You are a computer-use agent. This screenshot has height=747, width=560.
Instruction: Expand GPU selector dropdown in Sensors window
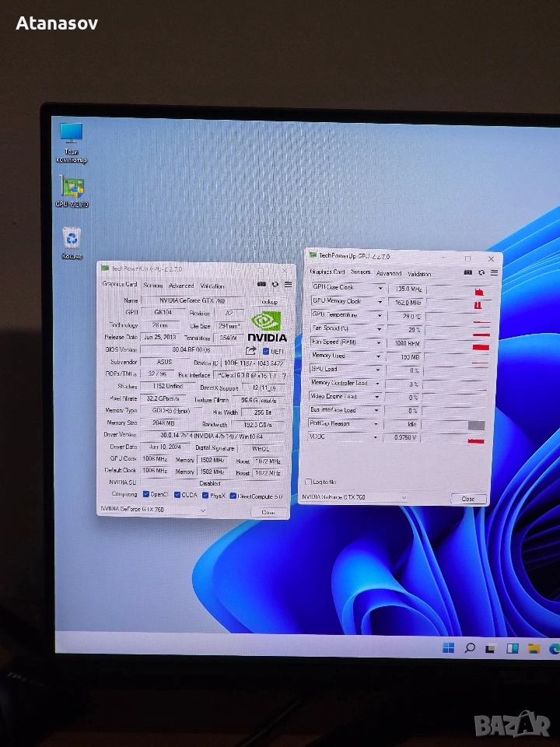tap(404, 497)
